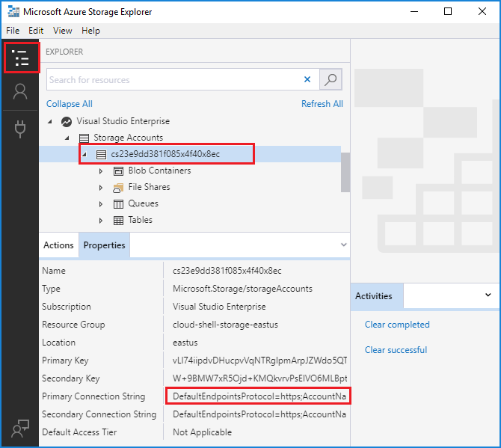Viewport: 501px width, 448px height.
Task: Select the Queues tree item
Action: click(x=143, y=203)
